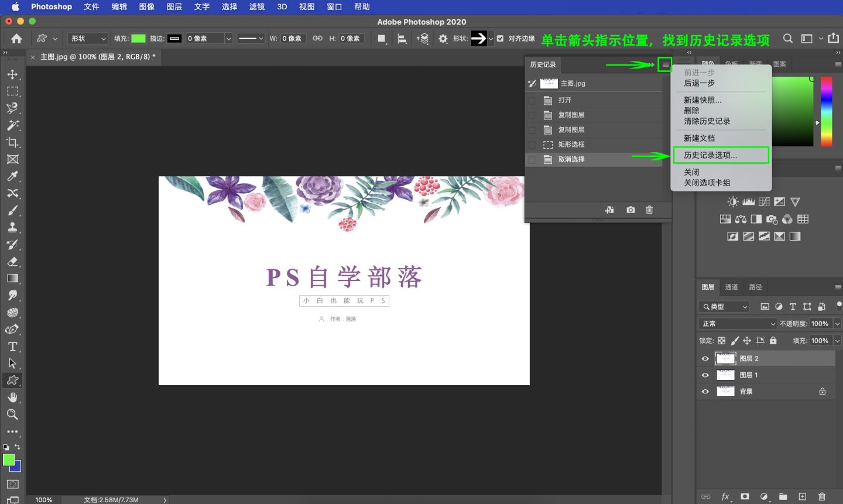
Task: Toggle the 对齐边缘 checkbox in the options bar
Action: (x=500, y=39)
